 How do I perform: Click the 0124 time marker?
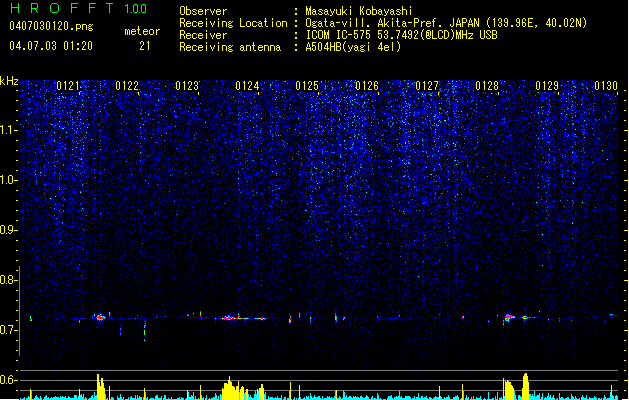tap(247, 86)
